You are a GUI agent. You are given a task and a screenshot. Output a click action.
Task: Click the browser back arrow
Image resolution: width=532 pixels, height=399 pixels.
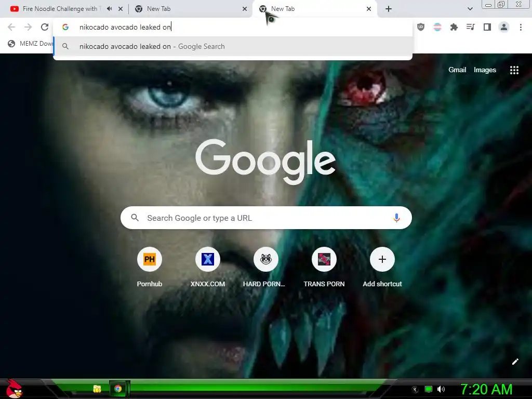pyautogui.click(x=11, y=27)
